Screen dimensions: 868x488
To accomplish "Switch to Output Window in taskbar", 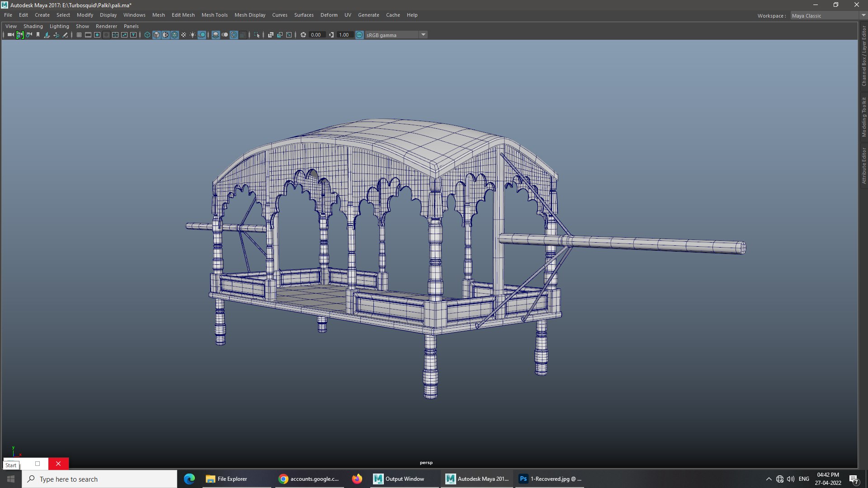I will [398, 479].
